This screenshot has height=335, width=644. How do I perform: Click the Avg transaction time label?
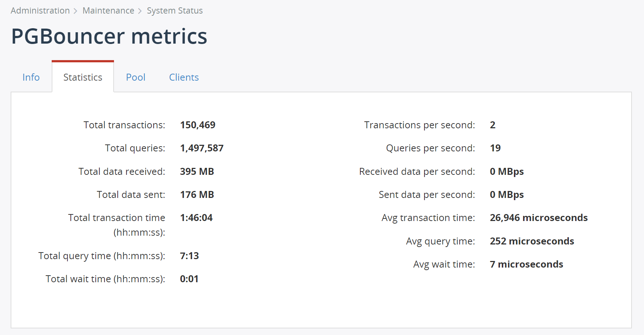coord(428,218)
